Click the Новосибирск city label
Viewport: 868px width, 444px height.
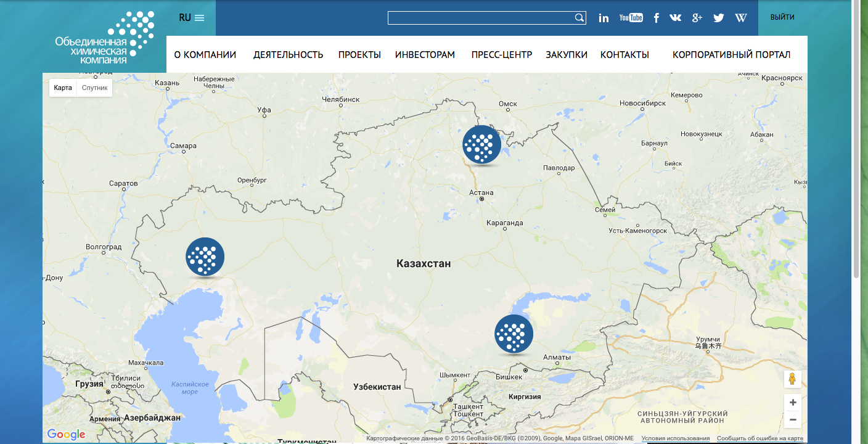pyautogui.click(x=643, y=103)
